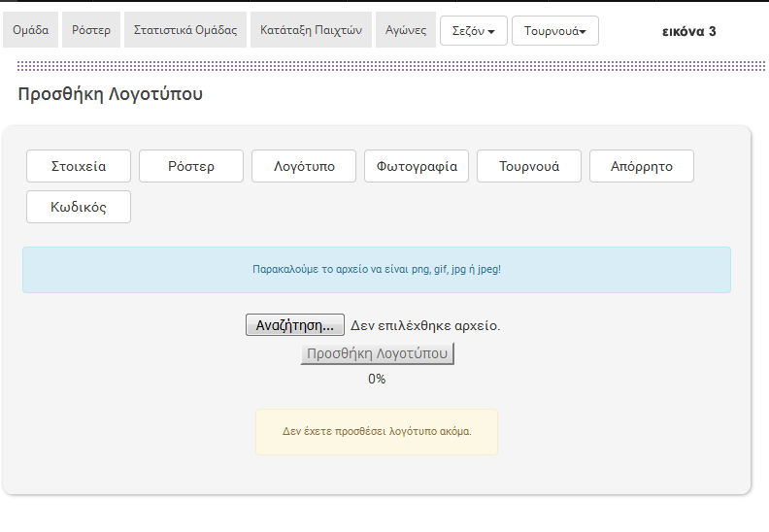Click Αναζήτηση... to browse for a file
Viewport: 769px width, 532px height.
pyautogui.click(x=295, y=325)
